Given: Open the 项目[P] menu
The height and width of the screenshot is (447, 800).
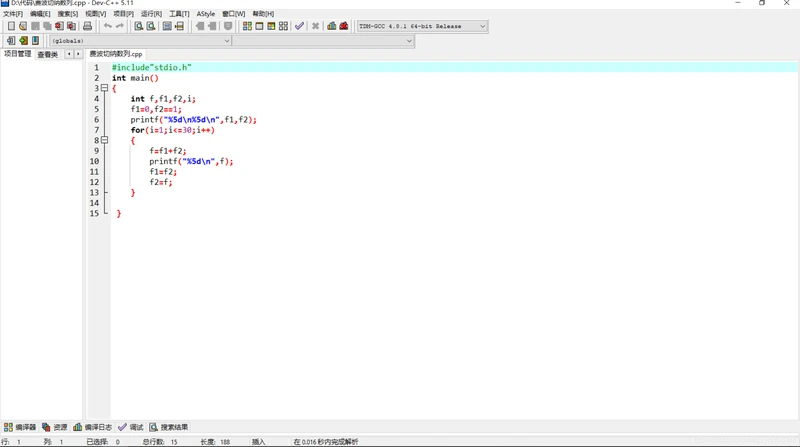Looking at the screenshot, I should click(123, 14).
